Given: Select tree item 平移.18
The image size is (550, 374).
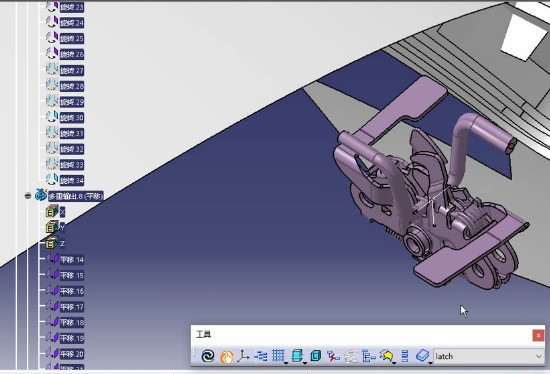Looking at the screenshot, I should point(72,322).
